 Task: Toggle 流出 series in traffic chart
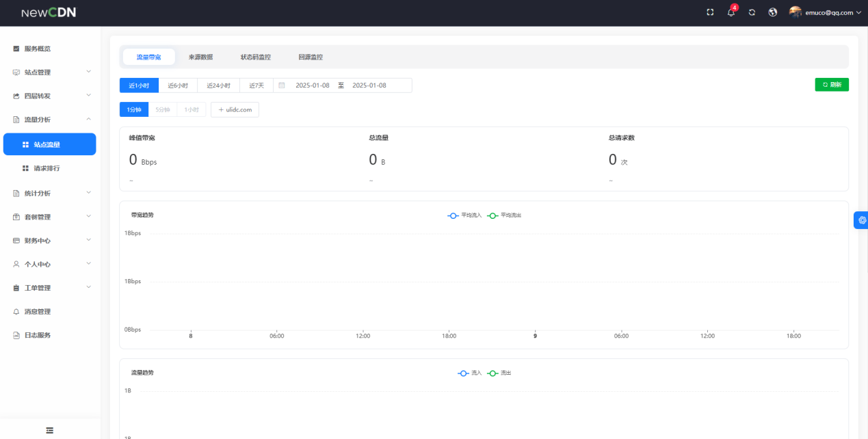[499, 373]
